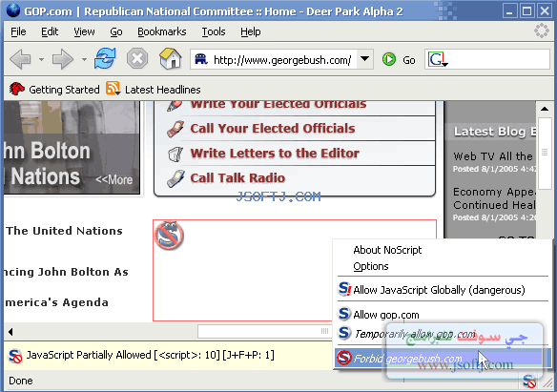This screenshot has height=392, width=557.
Task: Open the File menu
Action: point(18,31)
